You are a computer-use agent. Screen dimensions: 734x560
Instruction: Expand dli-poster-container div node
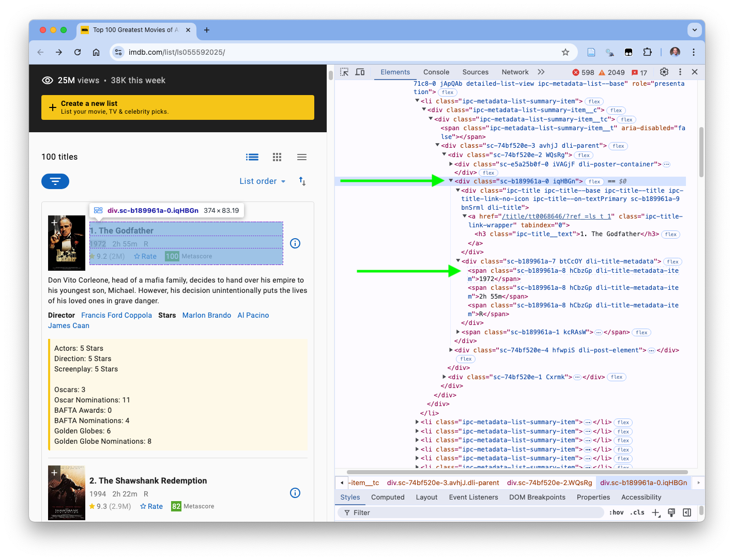(x=451, y=164)
